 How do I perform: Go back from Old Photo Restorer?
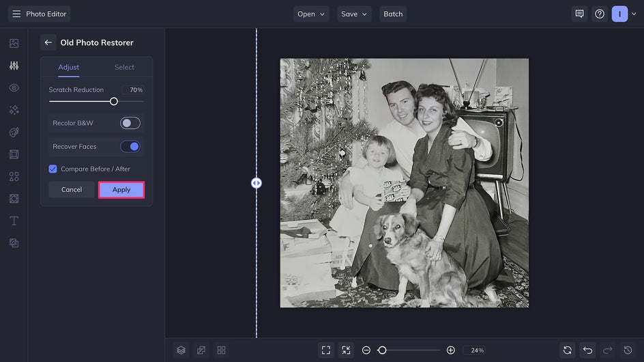click(48, 42)
